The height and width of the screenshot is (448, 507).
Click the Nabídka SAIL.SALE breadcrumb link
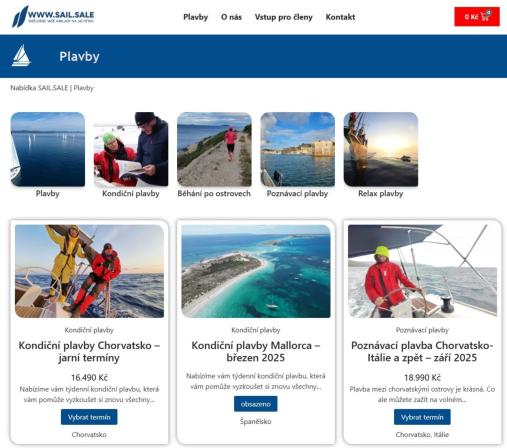[39, 88]
